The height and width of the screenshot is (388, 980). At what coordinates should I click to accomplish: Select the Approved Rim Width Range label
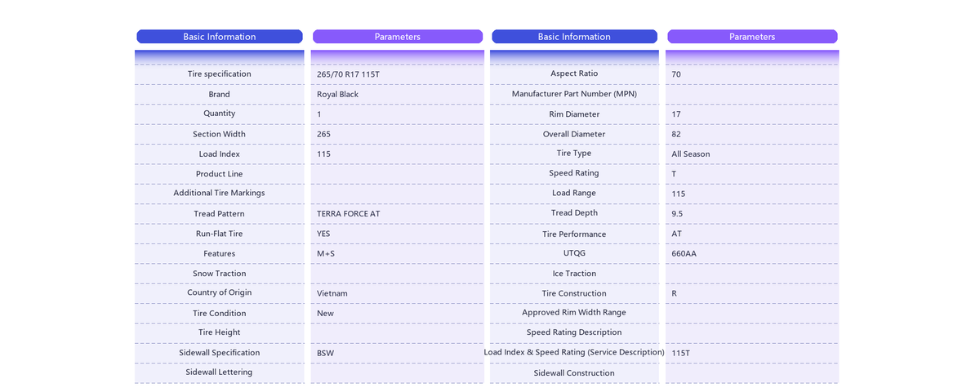pos(574,313)
